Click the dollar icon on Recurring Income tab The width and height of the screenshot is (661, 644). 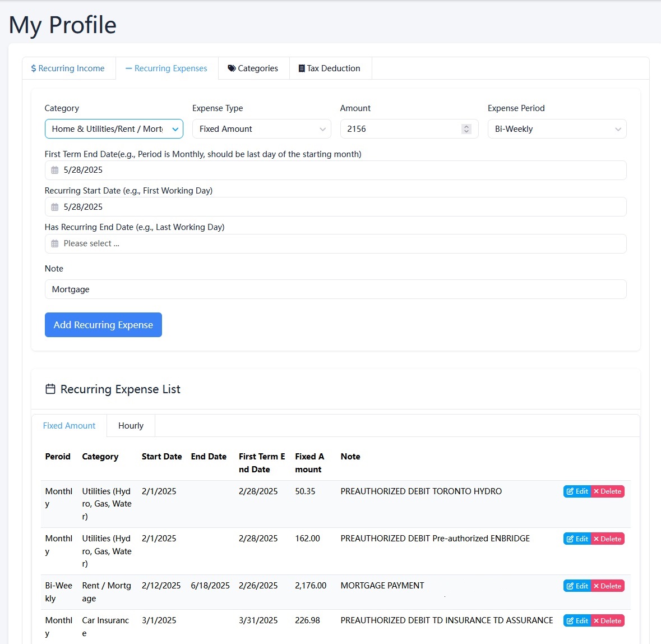[33, 68]
